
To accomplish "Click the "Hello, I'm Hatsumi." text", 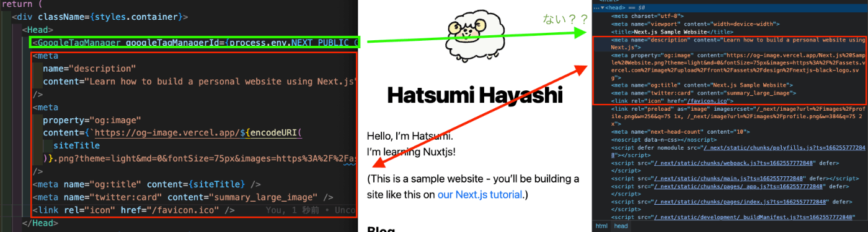I will click(410, 136).
